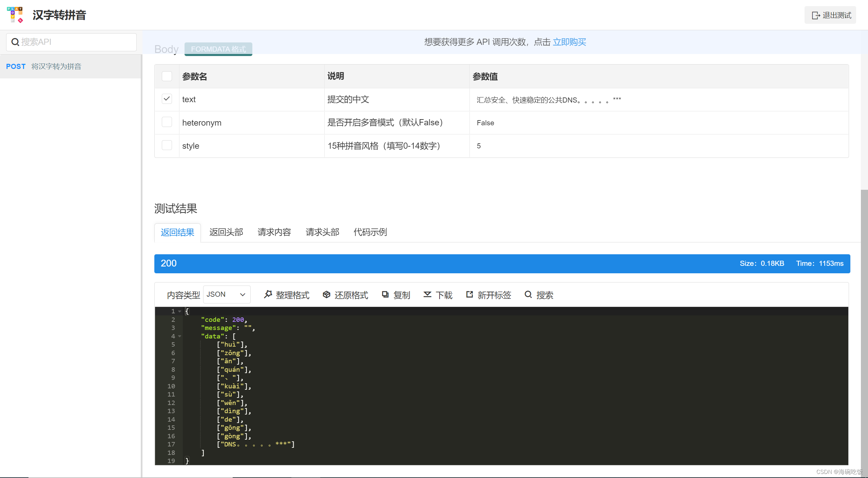Click the 200 status bar
Screen dimensions: 868x478
tap(169, 263)
